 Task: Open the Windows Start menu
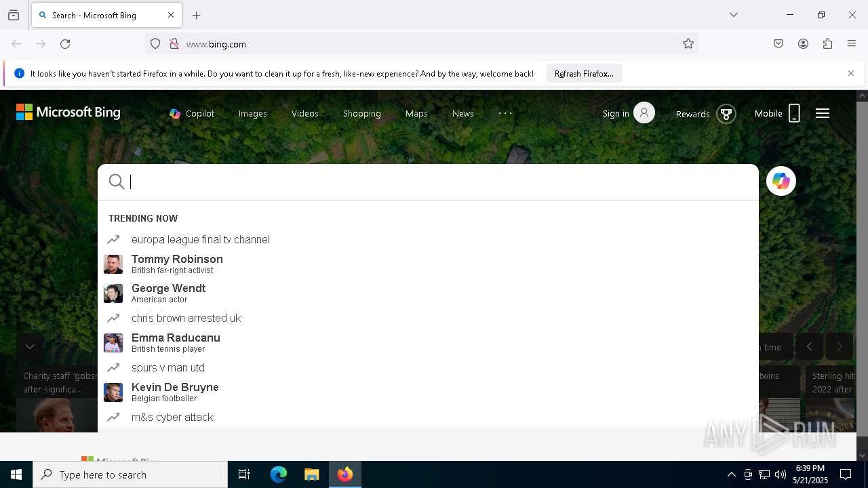click(x=16, y=474)
